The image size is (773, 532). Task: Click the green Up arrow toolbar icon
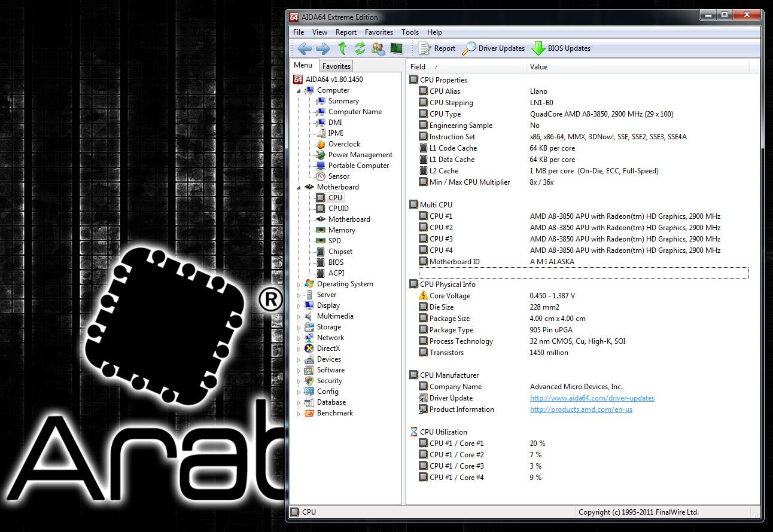[342, 48]
